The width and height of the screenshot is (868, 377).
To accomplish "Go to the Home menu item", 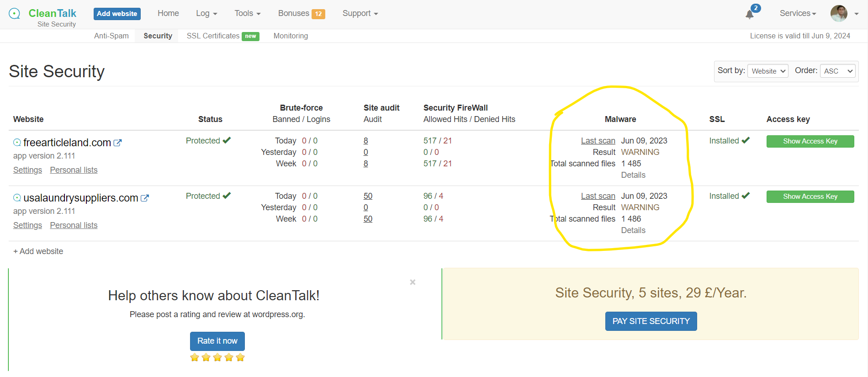I will [168, 13].
